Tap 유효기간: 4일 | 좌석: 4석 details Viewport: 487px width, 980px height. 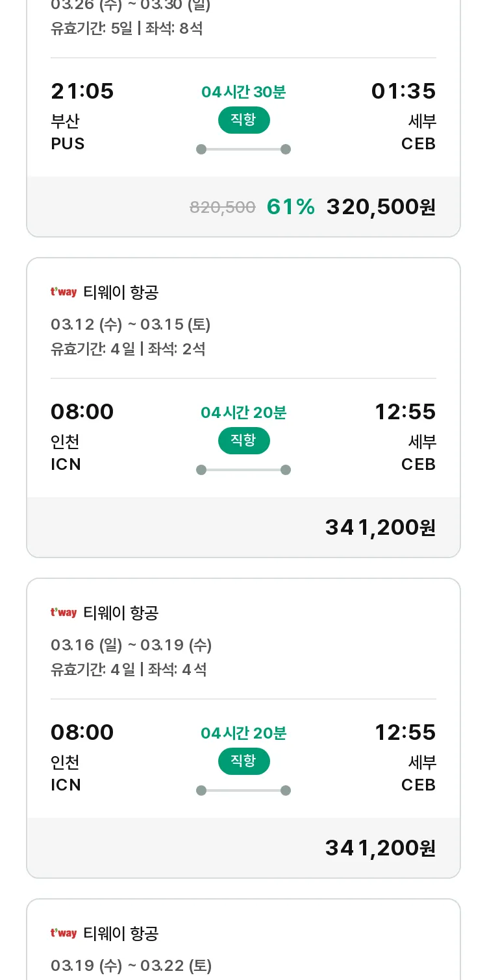tap(129, 670)
